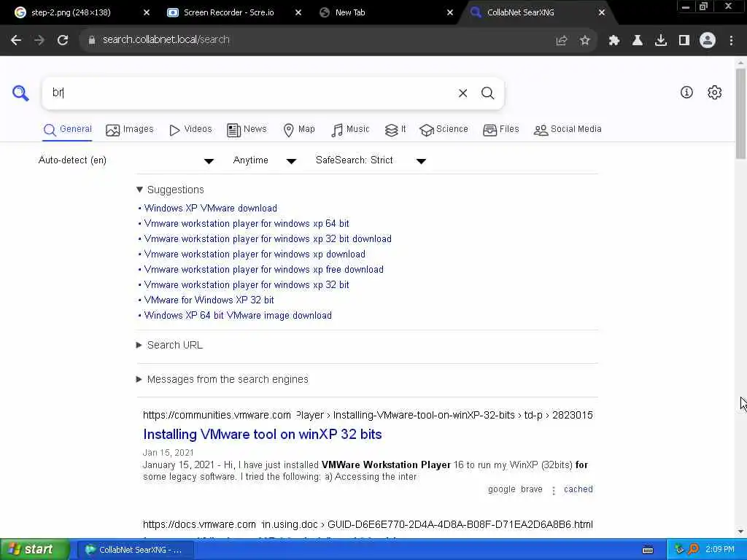Viewport: 747px width, 560px height.
Task: Switch to Science category
Action: click(444, 130)
